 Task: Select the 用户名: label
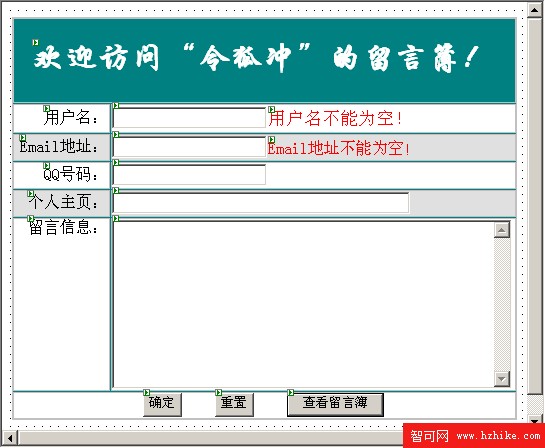pyautogui.click(x=71, y=117)
